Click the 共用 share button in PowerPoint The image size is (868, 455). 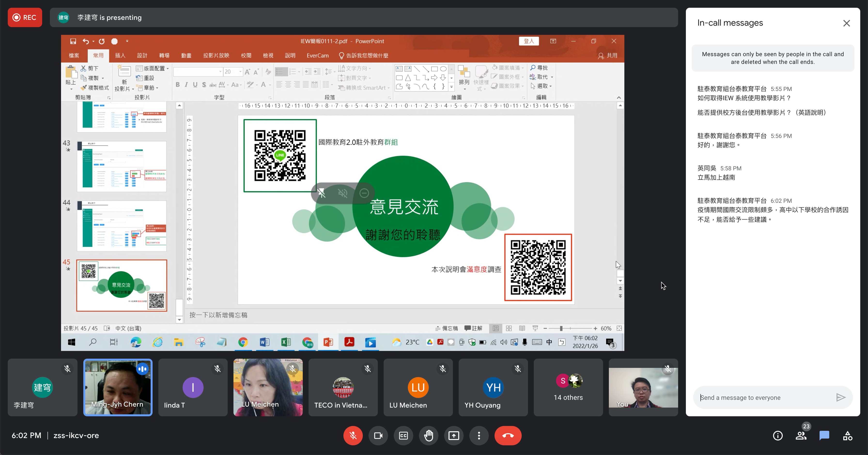608,56
